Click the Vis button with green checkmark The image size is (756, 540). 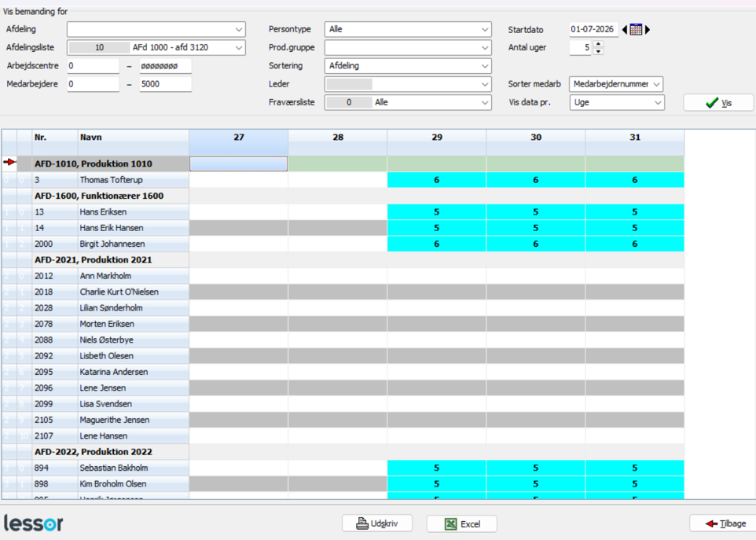point(718,103)
